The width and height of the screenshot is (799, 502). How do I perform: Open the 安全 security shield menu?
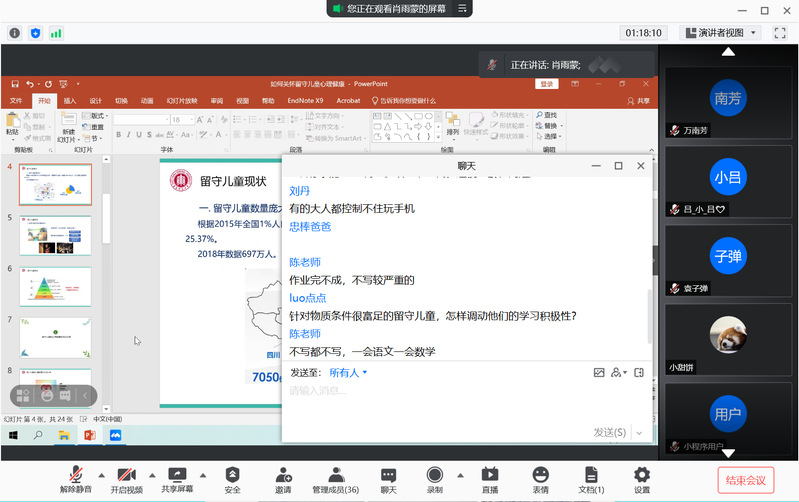coord(232,475)
